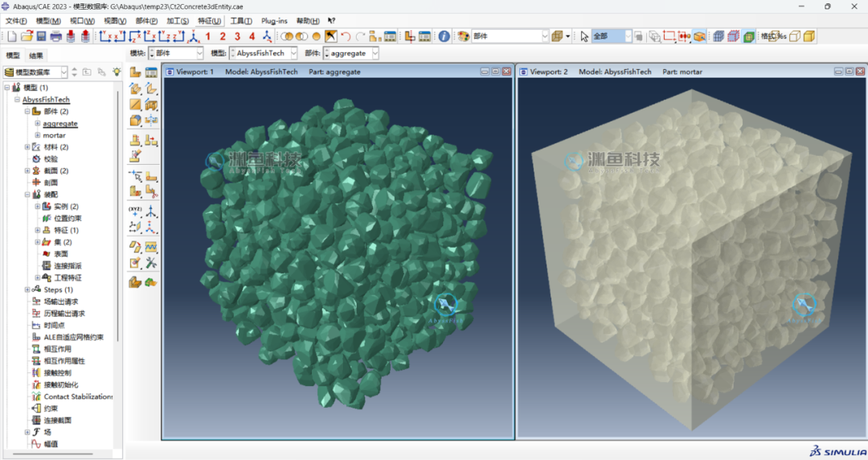This screenshot has height=460, width=868.
Task: Expand the mortar part tree node
Action: tap(37, 135)
